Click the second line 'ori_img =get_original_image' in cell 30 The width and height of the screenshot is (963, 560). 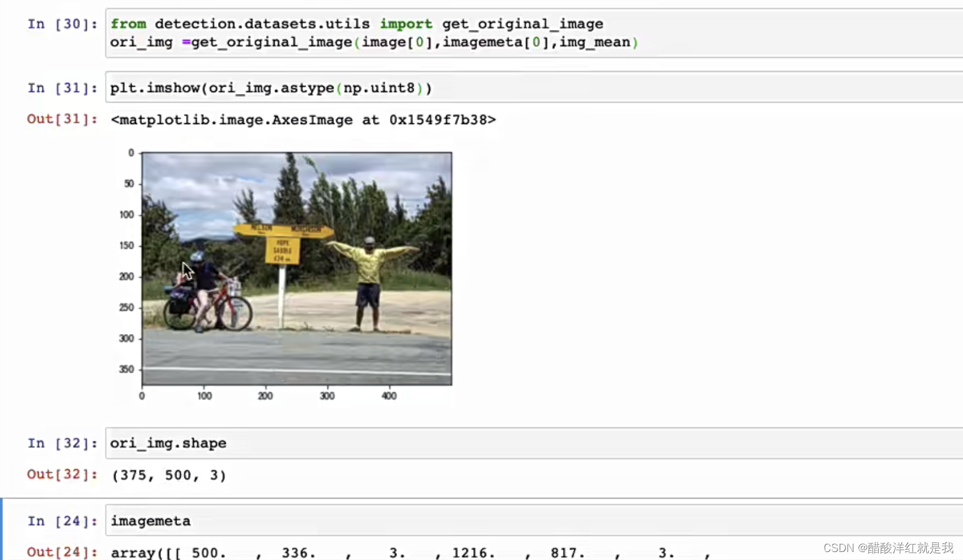click(374, 42)
